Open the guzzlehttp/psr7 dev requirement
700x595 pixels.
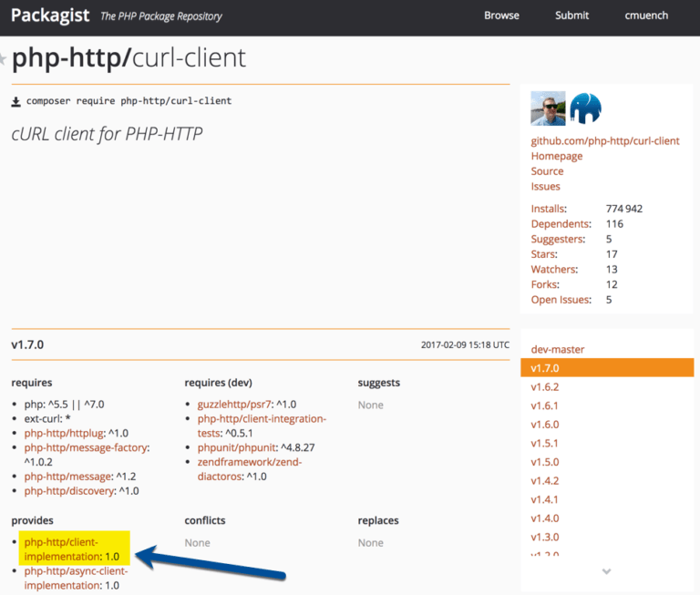234,405
